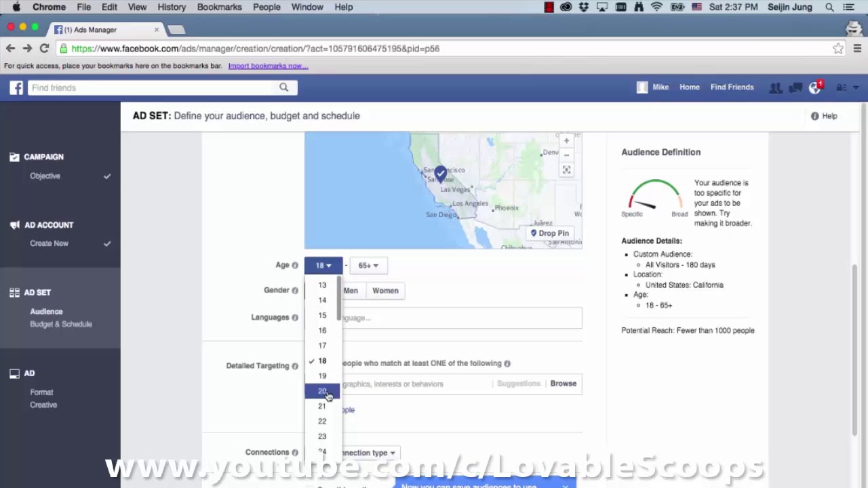Choose age 20 from the list
Screen dimensions: 868x488
tap(322, 391)
